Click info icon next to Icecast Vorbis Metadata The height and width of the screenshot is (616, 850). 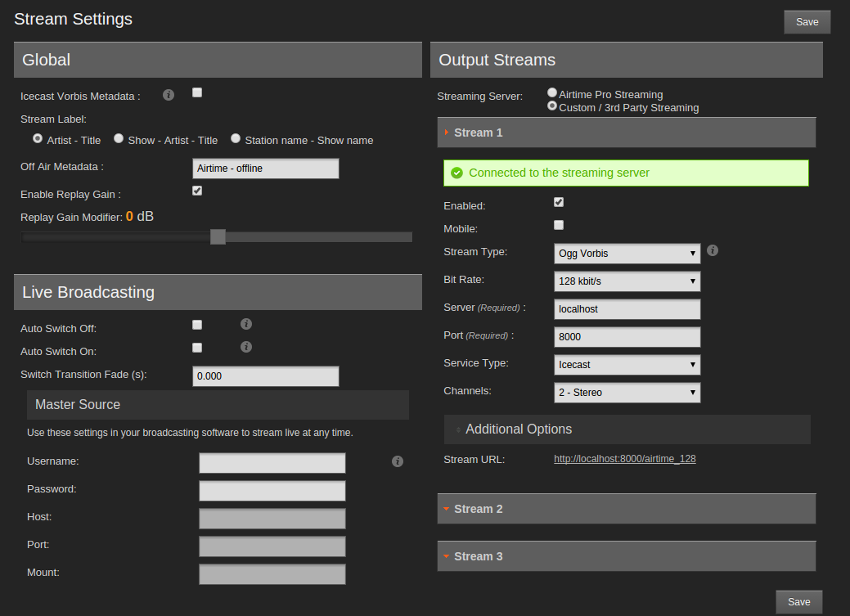pyautogui.click(x=169, y=96)
